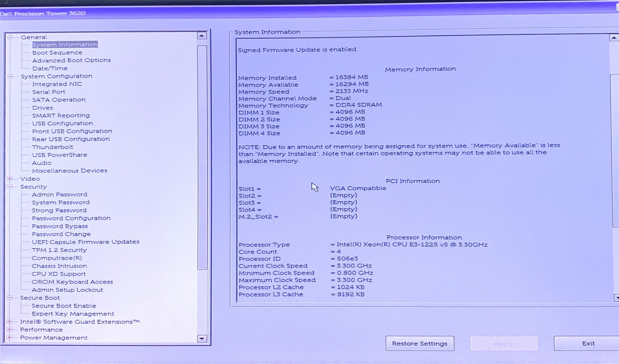Select Thunderbolt settings

pyautogui.click(x=53, y=147)
